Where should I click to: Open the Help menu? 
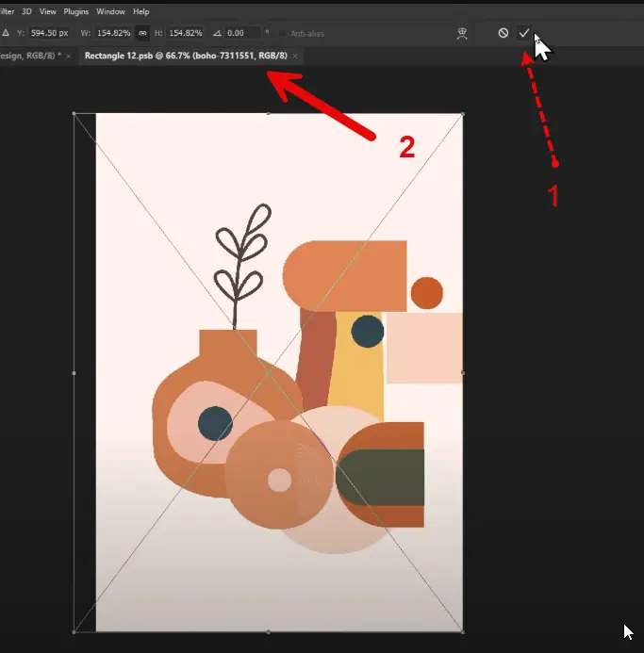[141, 11]
